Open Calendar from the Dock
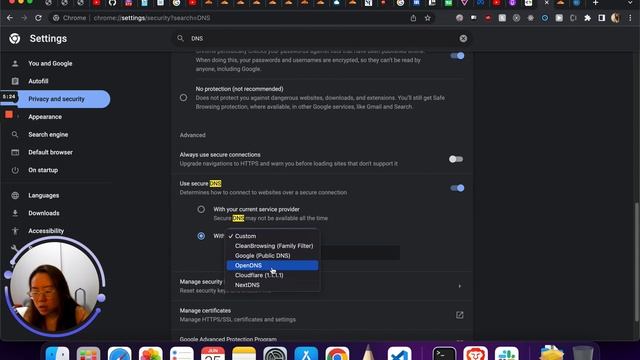 point(213,353)
